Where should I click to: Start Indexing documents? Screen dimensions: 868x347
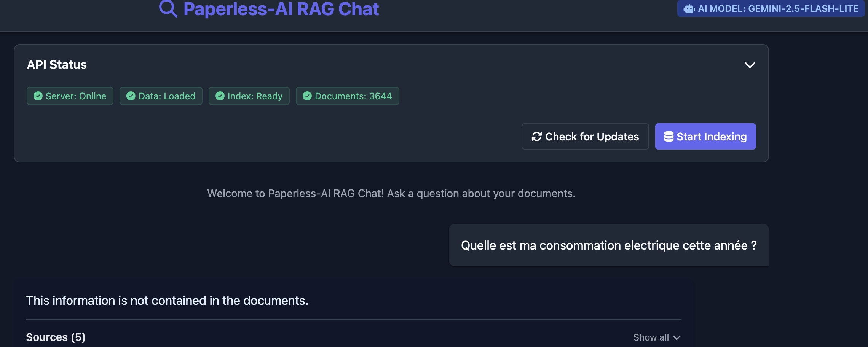click(x=705, y=137)
